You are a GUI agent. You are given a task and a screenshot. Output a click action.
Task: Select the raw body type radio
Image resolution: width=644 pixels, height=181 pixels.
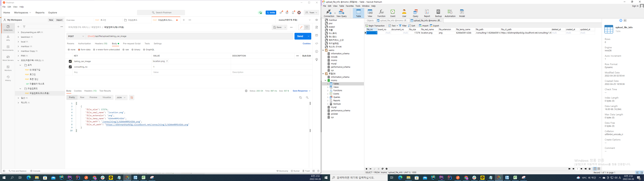[x=124, y=50]
